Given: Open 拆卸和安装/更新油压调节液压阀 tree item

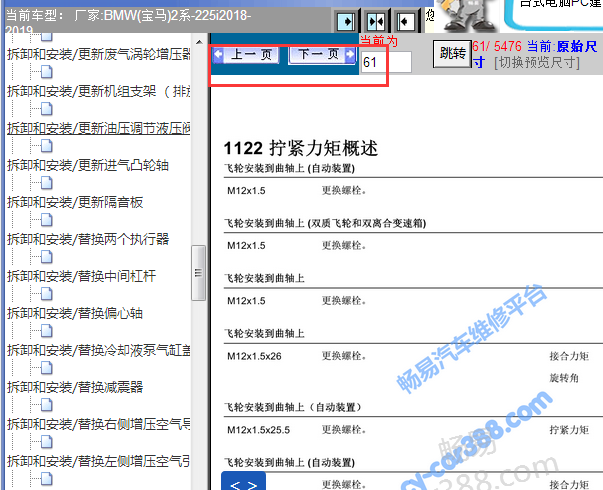Looking at the screenshot, I should point(98,128).
